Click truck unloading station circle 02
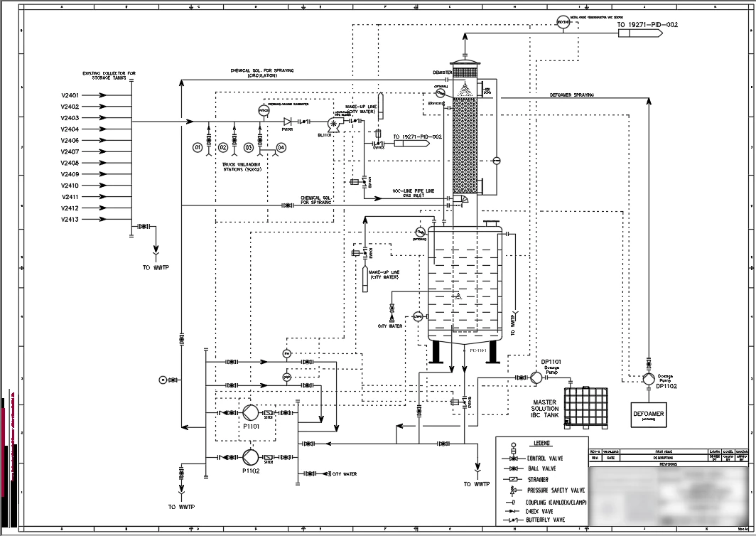The image size is (756, 536). [x=223, y=147]
